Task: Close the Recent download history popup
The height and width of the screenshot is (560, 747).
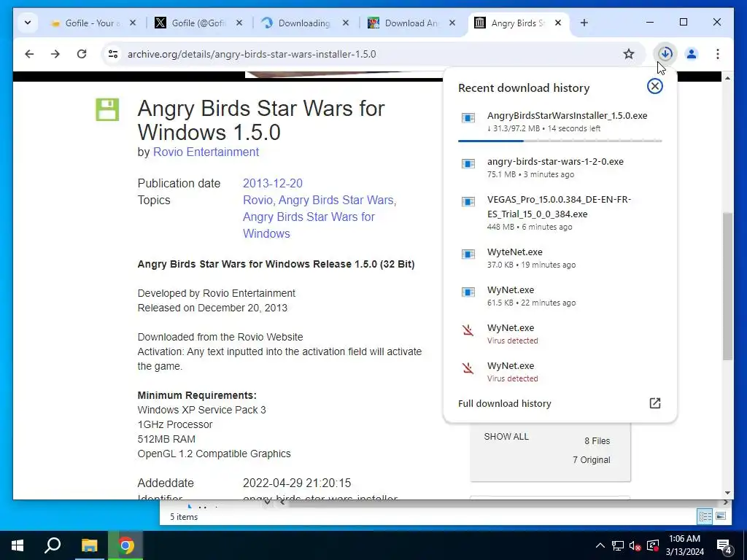Action: click(655, 86)
